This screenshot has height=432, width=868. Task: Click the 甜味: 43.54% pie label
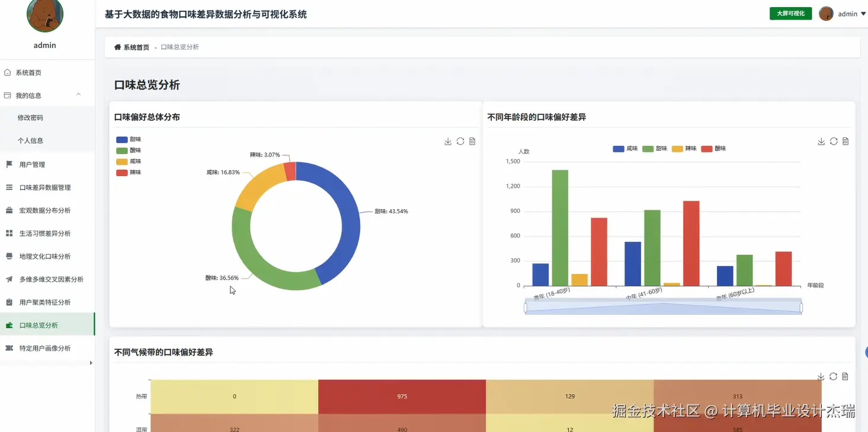pyautogui.click(x=391, y=212)
